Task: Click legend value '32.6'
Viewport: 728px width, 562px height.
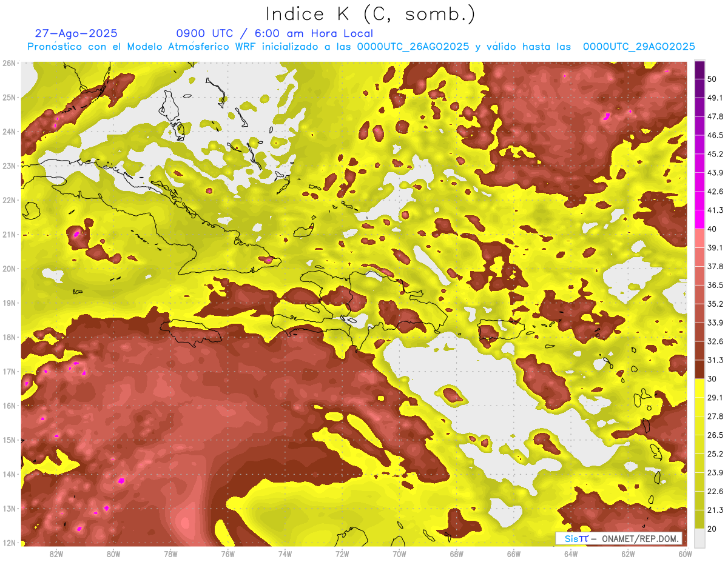Action: pos(715,341)
